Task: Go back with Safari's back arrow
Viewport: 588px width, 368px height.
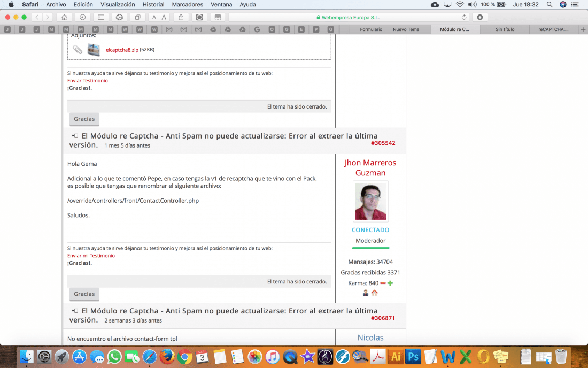Action: [37, 17]
